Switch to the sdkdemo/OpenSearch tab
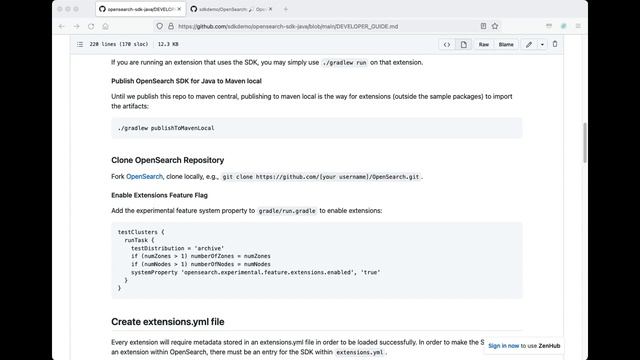Screen dimensions: 640x360 pos(231,9)
